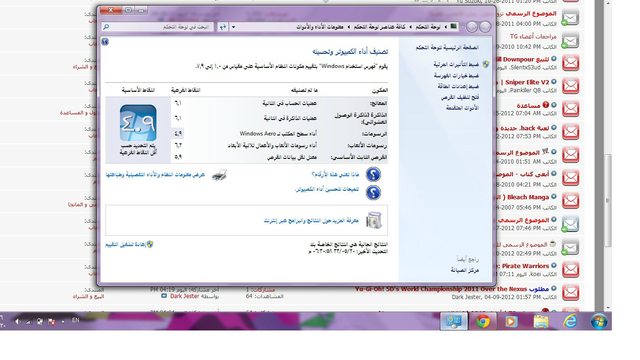Click the Action Center flag tray icon
Screen dimensions: 640x360
click(51, 322)
